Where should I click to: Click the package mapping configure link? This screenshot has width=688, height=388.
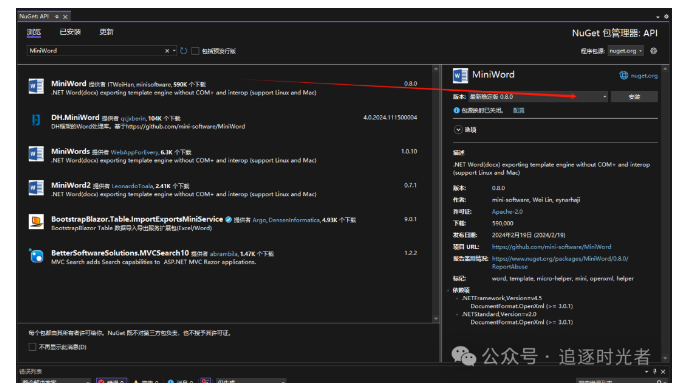point(519,110)
